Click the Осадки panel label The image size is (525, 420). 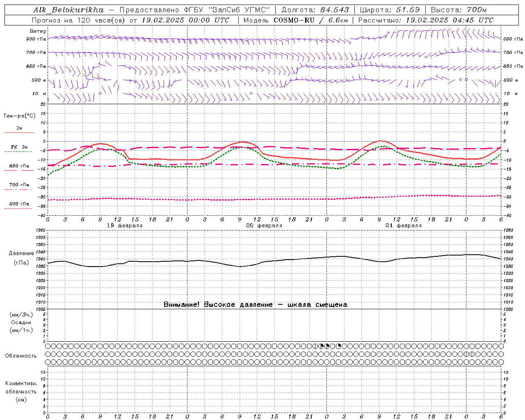click(21, 322)
